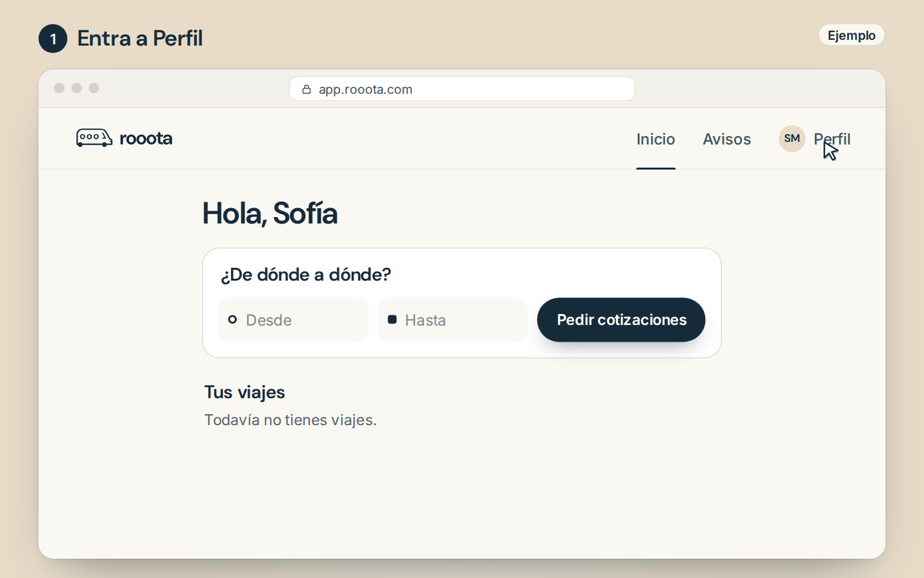This screenshot has height=578, width=924.
Task: Click the lock icon in the address bar
Action: (x=307, y=89)
